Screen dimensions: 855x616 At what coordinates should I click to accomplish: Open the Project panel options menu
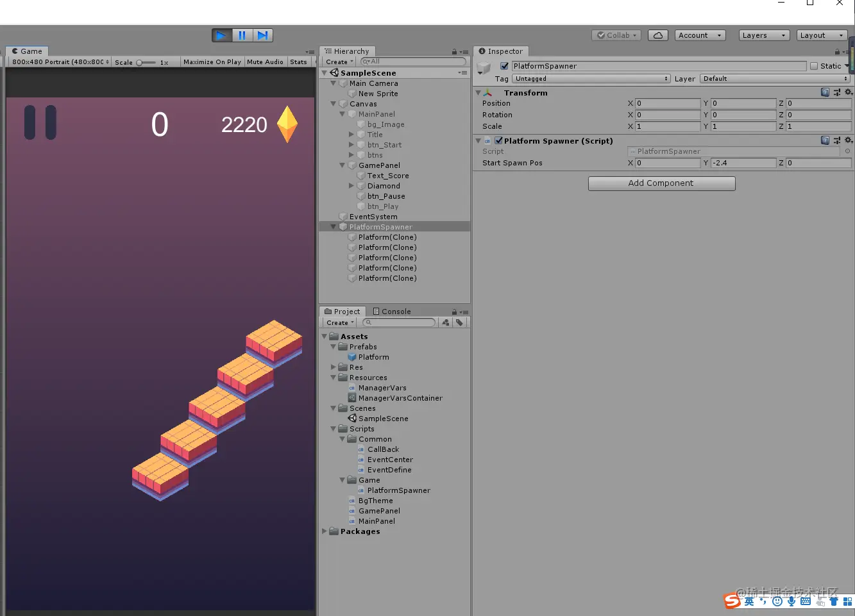[464, 312]
